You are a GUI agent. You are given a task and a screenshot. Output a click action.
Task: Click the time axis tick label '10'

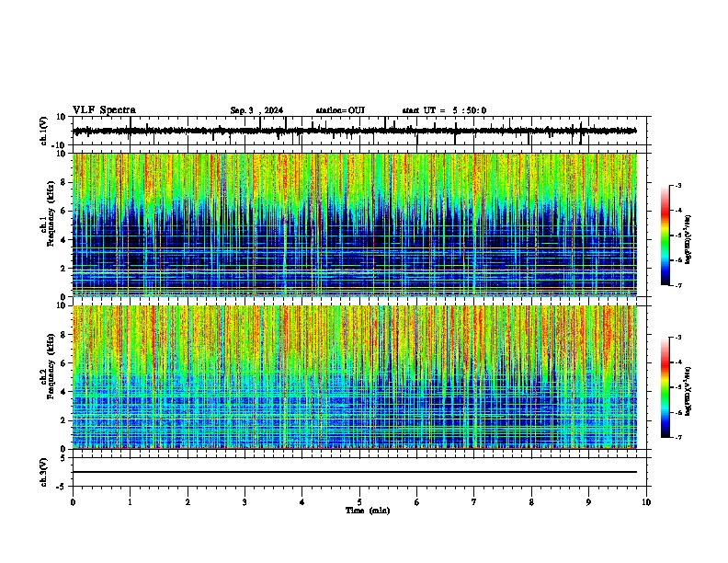[646, 502]
